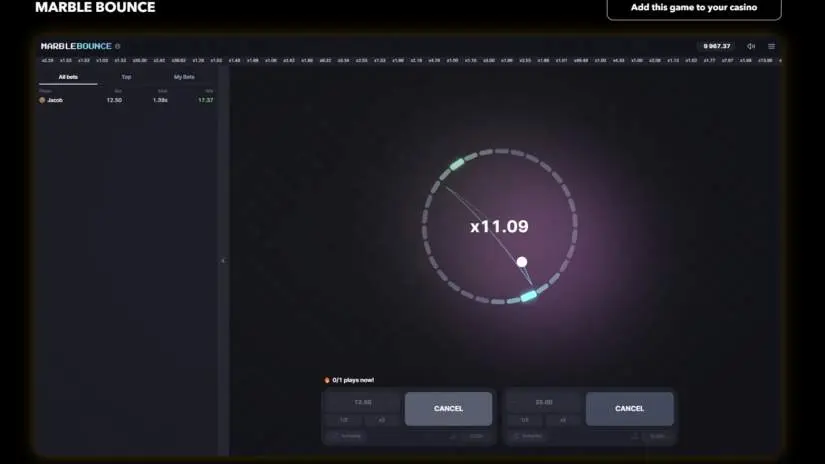Click the 12.50 bet amount field
This screenshot has height=464, width=825.
click(x=363, y=402)
